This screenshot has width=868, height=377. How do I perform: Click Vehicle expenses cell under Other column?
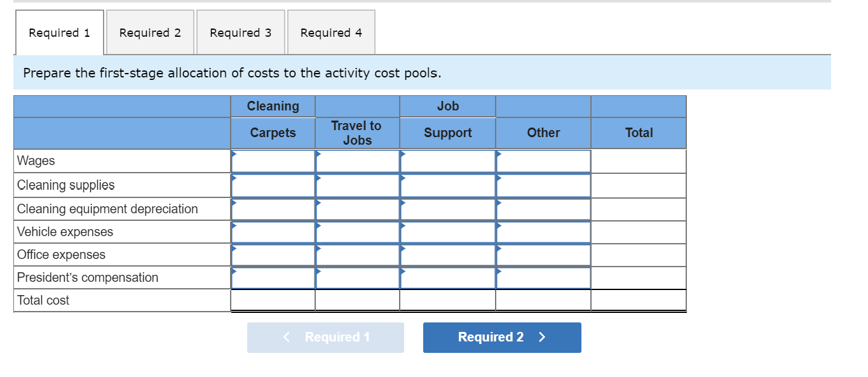coord(543,232)
